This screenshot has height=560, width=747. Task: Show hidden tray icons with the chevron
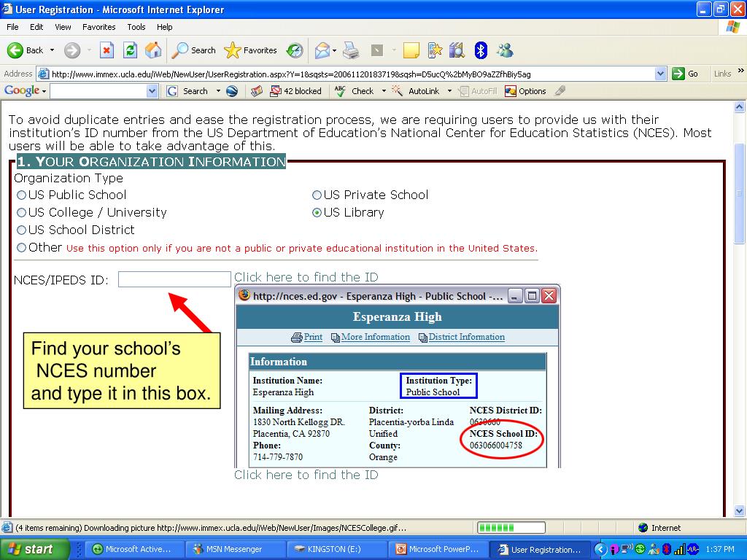coord(600,549)
